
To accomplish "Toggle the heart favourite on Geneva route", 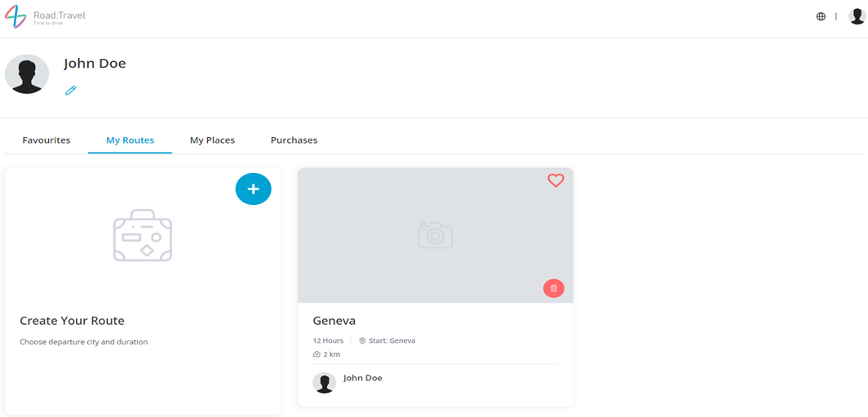I will tap(556, 180).
